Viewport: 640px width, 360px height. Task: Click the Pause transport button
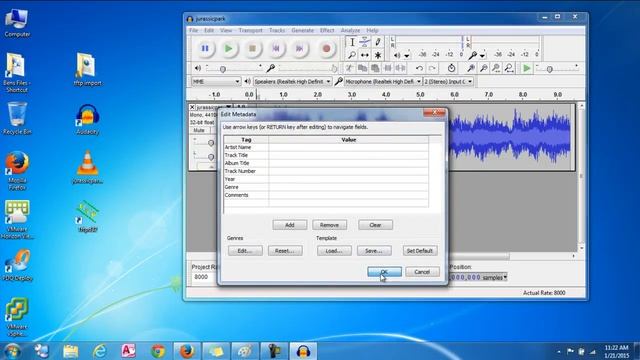(x=205, y=49)
